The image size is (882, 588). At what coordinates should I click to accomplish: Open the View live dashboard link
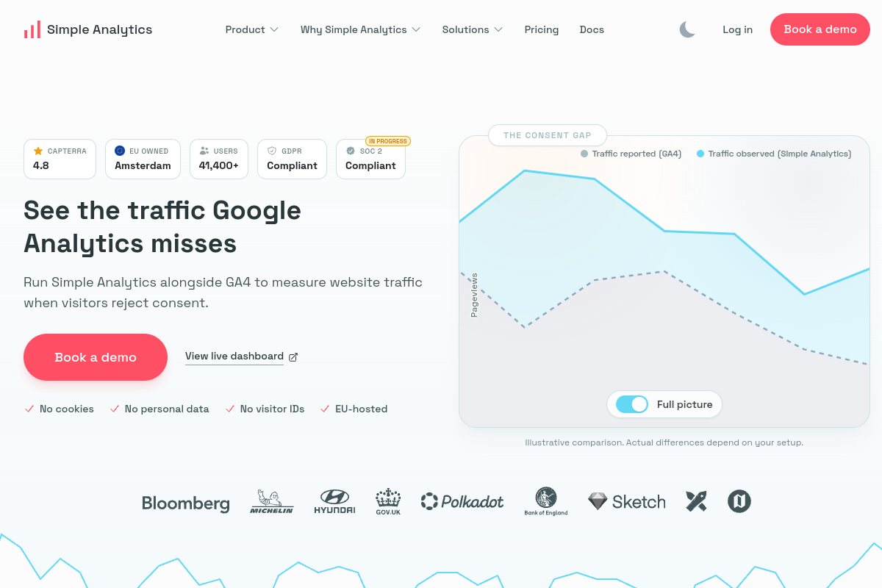click(x=234, y=356)
